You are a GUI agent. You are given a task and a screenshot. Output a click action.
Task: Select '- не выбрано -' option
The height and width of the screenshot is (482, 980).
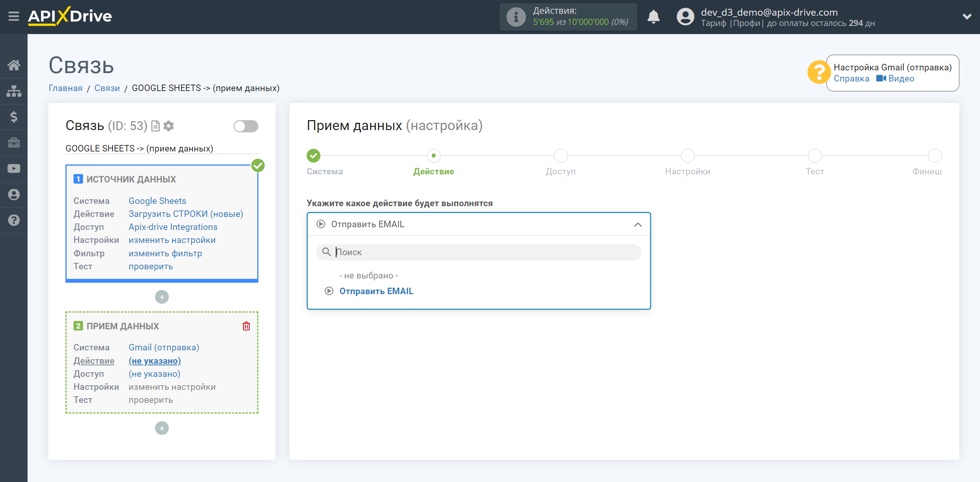click(x=369, y=275)
